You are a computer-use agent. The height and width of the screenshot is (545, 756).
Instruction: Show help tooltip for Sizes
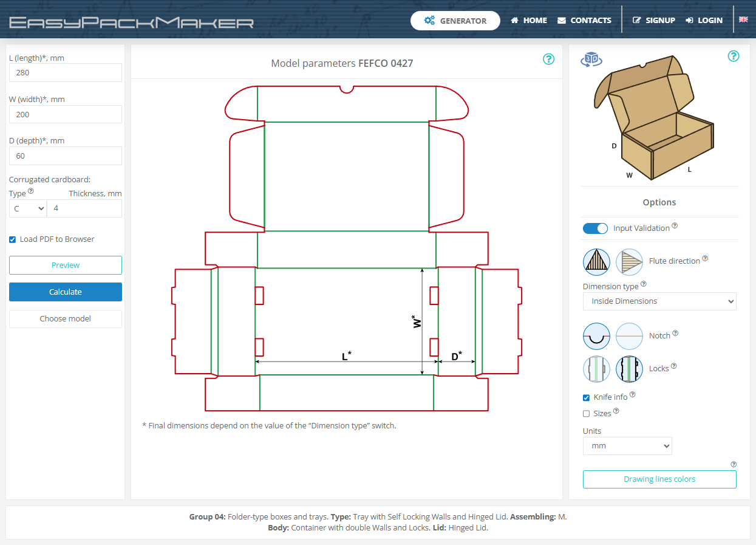tap(616, 411)
